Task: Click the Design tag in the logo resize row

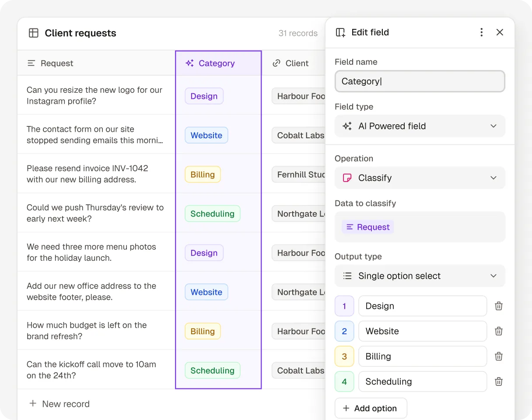Action: (x=204, y=96)
